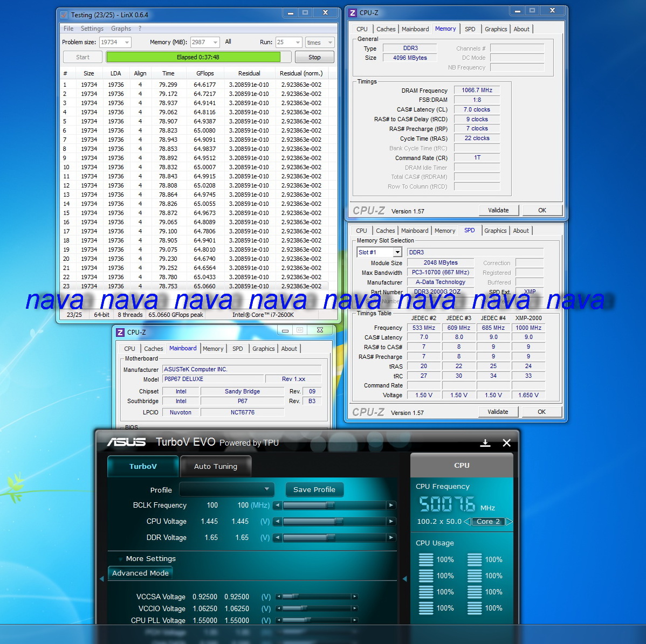The width and height of the screenshot is (646, 644).
Task: Select the TurboV tab
Action: point(143,467)
